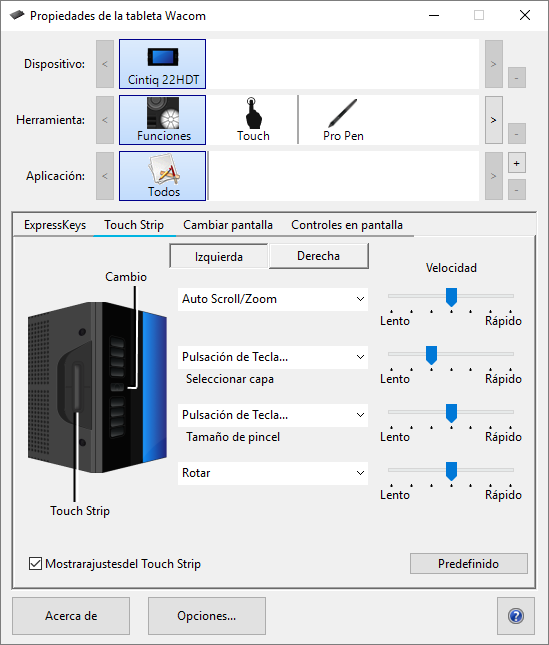Open the Tamaño de pincel Pulsación de Tecla dropdown
The image size is (549, 645).
273,415
